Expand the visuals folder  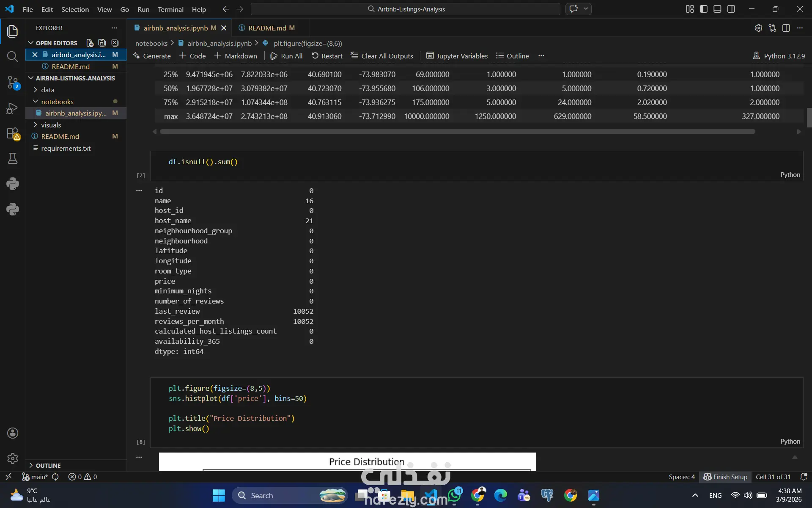tap(51, 125)
